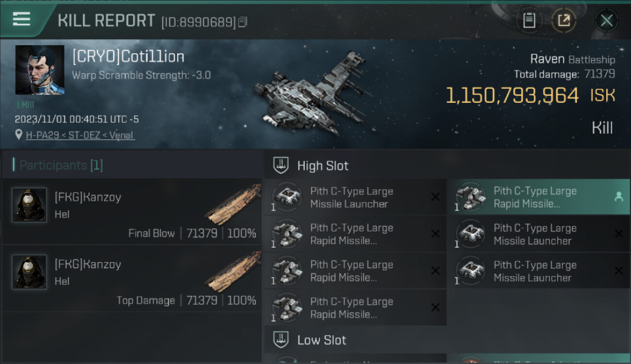Viewport: 631px width, 364px height.
Task: Open the Kanzoy Final Blow participant entry
Action: pyautogui.click(x=131, y=211)
